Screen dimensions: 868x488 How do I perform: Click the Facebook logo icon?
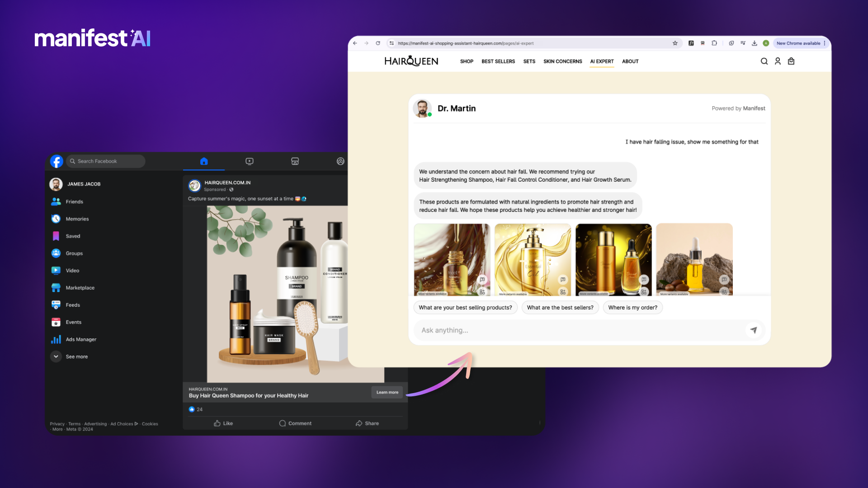tap(57, 161)
